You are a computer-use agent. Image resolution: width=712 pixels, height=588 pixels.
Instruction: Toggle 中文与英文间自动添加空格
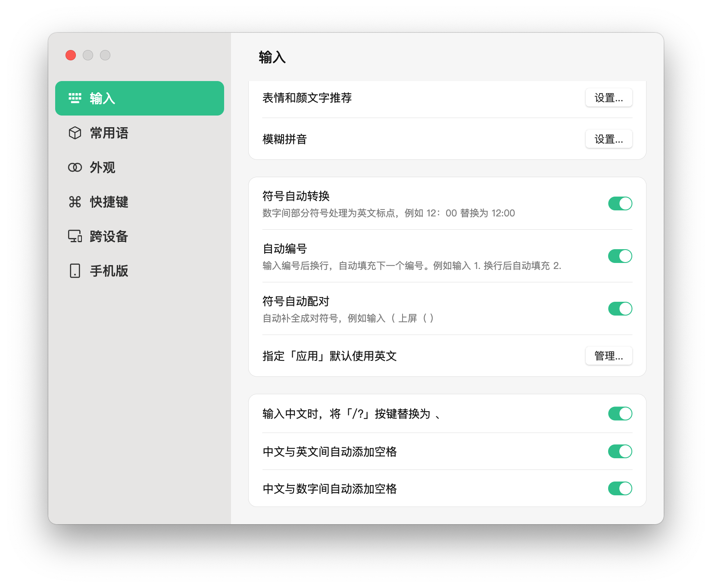tap(620, 451)
